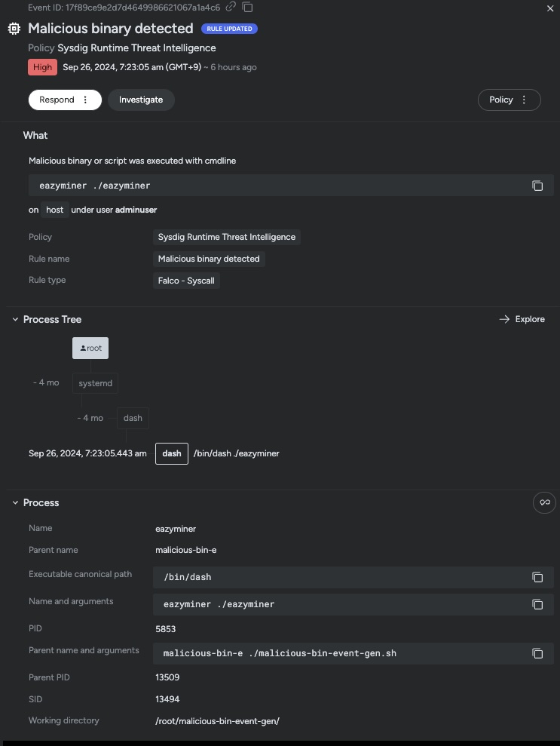The image size is (560, 746).
Task: Click the malicious binary chip icon
Action: tap(14, 29)
